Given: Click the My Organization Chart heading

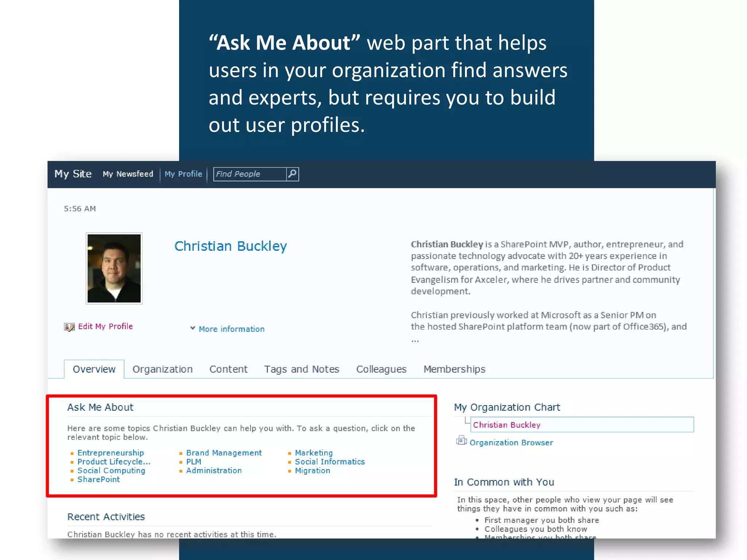Looking at the screenshot, I should pyautogui.click(x=507, y=407).
